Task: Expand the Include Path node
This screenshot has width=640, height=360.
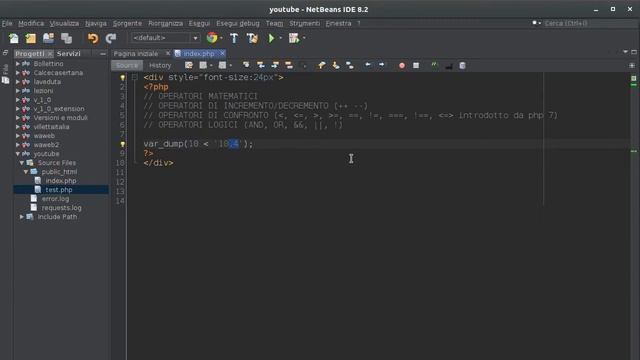Action: (22, 217)
